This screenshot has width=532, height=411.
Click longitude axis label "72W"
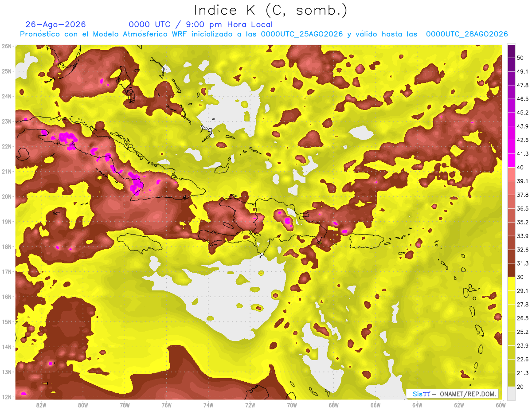250,405
